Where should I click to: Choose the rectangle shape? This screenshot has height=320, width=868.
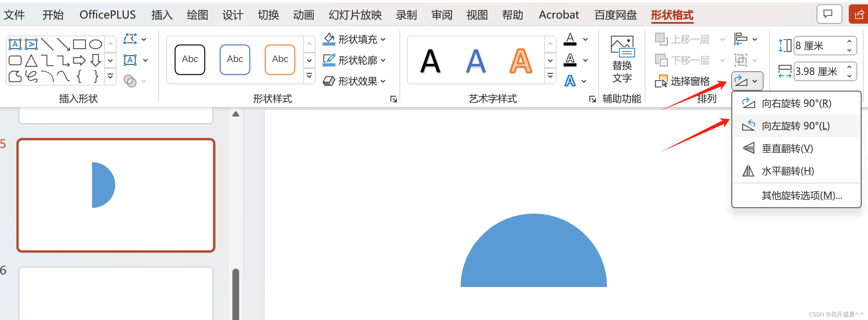80,44
